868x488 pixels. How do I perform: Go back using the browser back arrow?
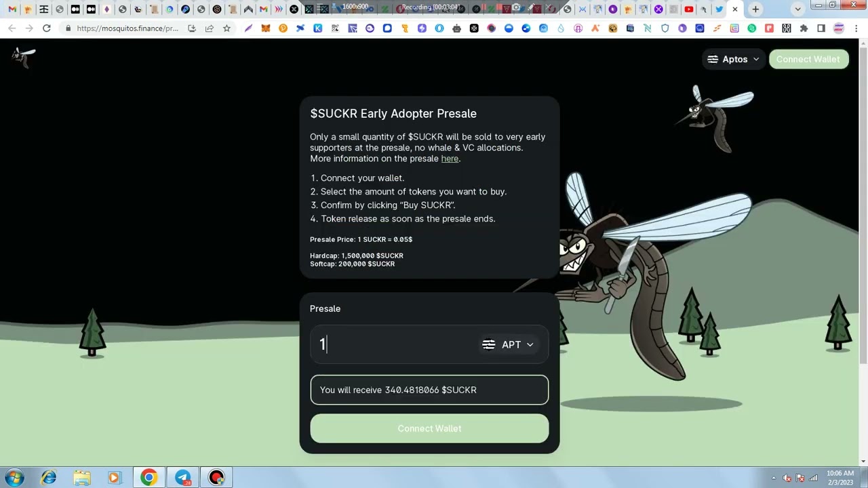pos(12,28)
